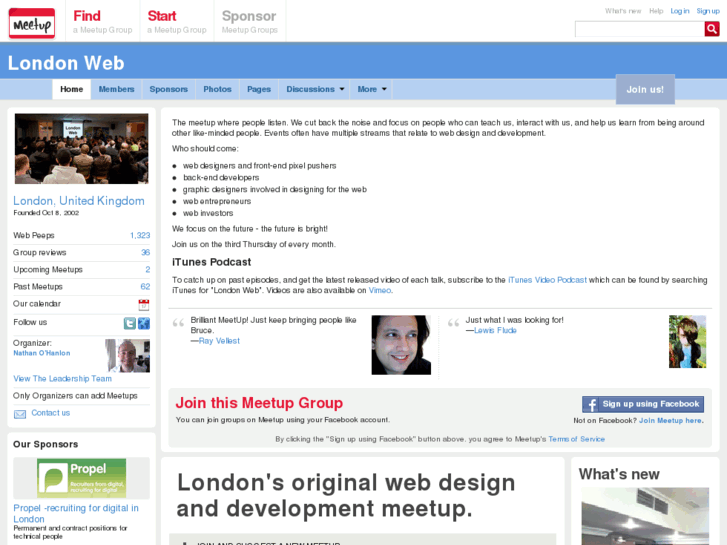
Task: Click Join Meetup here link
Action: (x=670, y=420)
